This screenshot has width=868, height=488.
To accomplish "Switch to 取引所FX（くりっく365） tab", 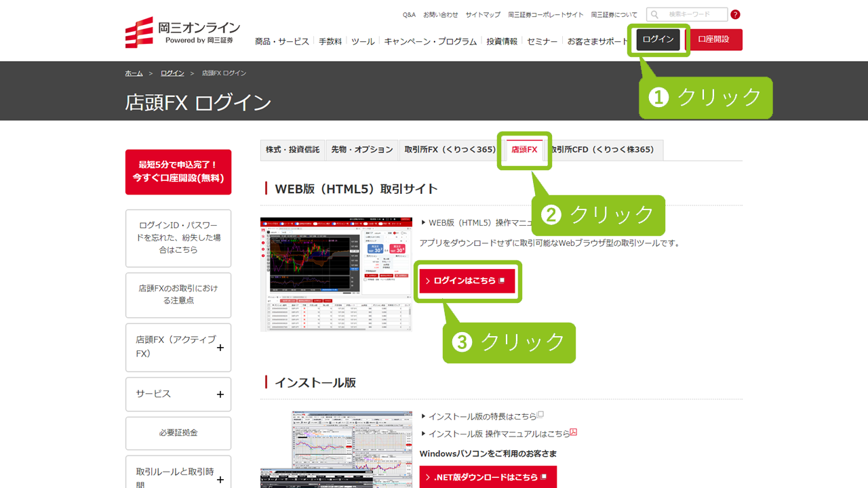I will [450, 150].
